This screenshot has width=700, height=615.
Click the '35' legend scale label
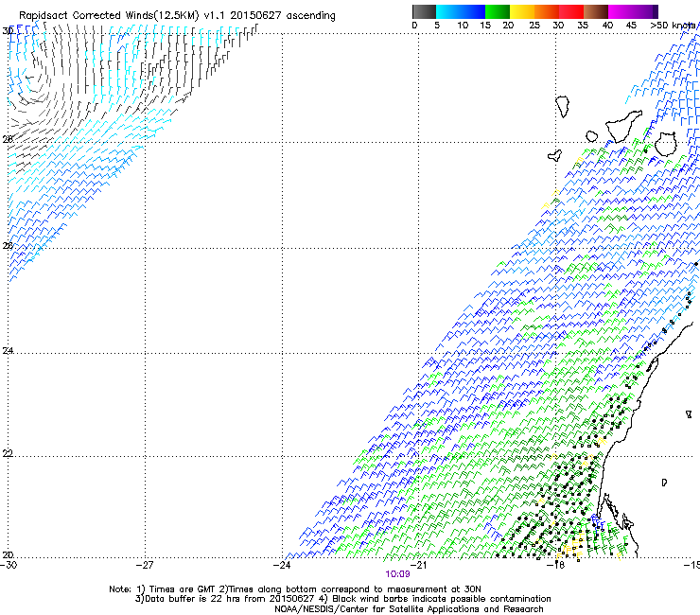(583, 25)
